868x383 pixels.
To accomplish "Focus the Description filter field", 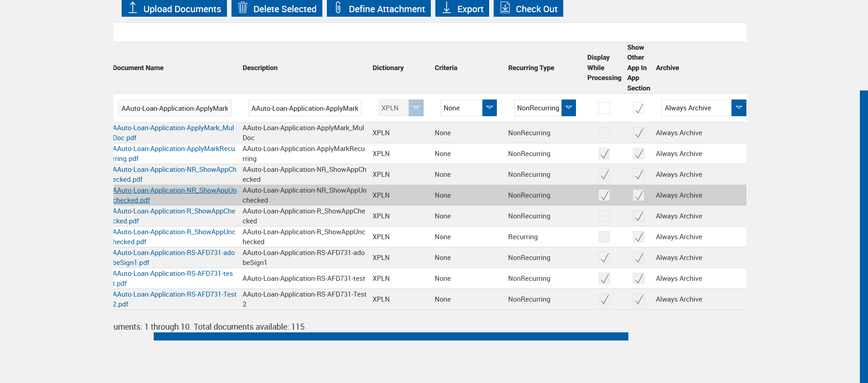I will (x=305, y=108).
